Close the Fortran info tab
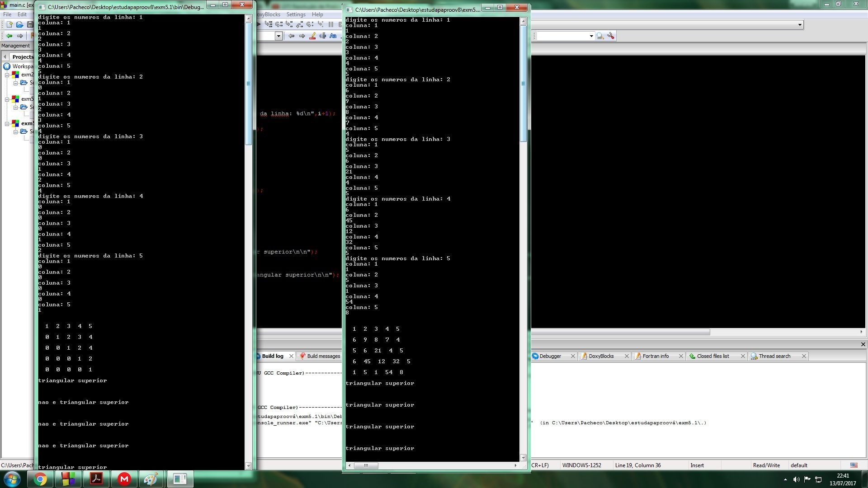Image resolution: width=868 pixels, height=488 pixels. pyautogui.click(x=681, y=356)
